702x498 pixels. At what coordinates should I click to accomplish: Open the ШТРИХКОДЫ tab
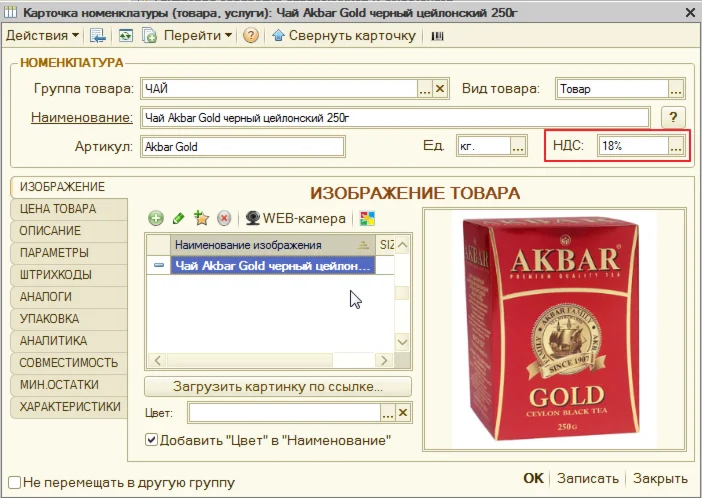[x=68, y=275]
